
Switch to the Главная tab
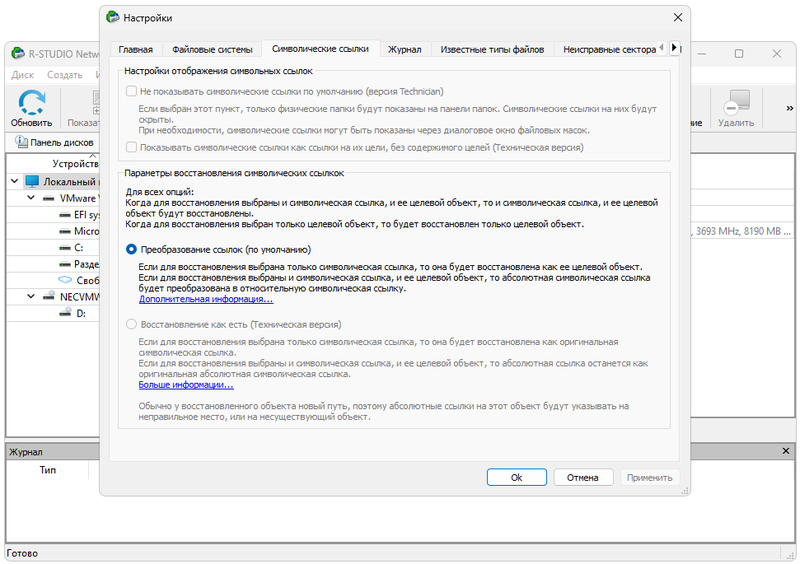(136, 50)
